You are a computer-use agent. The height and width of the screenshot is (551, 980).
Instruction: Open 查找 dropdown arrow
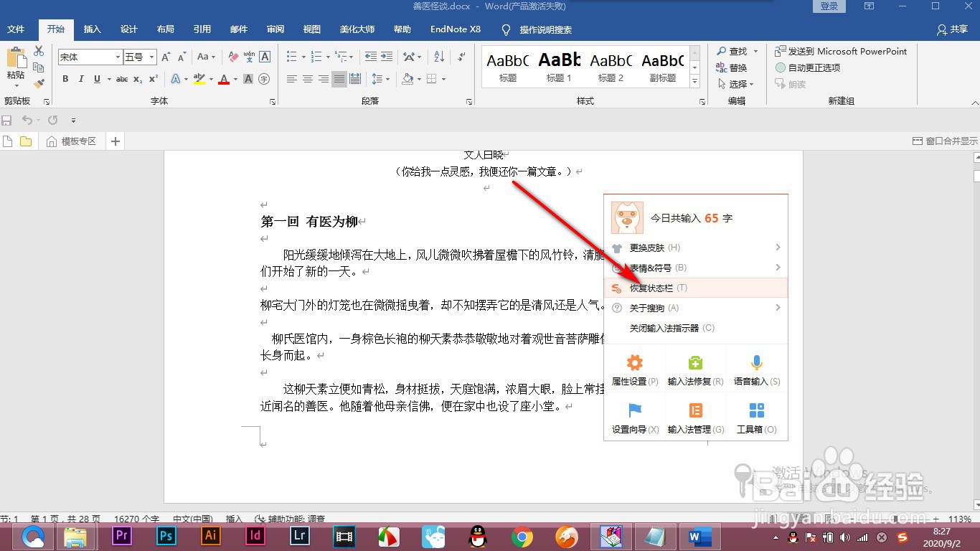pyautogui.click(x=755, y=52)
